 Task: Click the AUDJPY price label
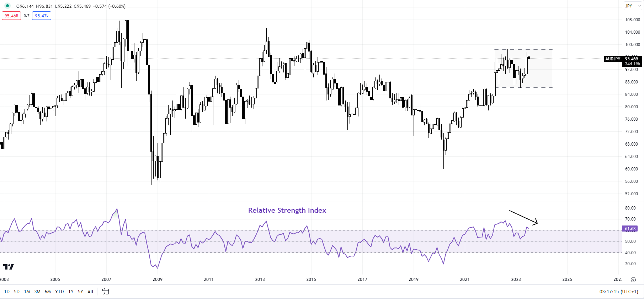tap(613, 59)
